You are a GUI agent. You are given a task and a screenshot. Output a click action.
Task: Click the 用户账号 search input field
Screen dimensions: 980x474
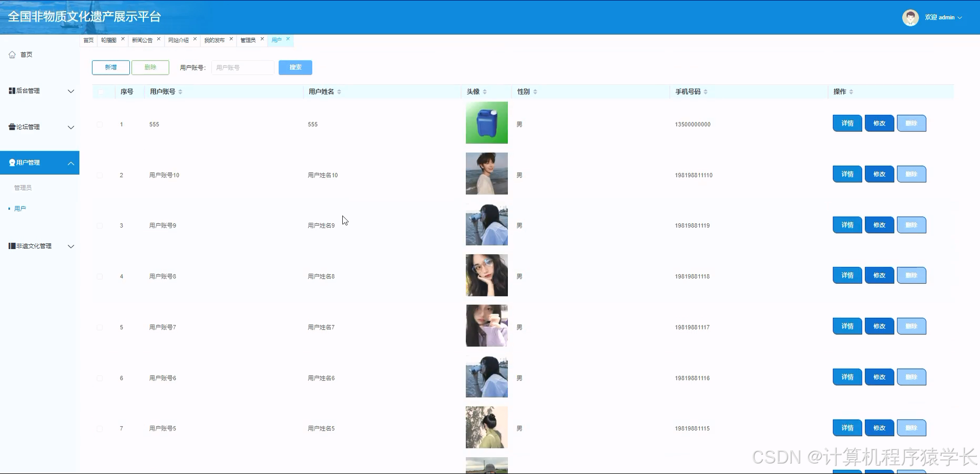(242, 67)
